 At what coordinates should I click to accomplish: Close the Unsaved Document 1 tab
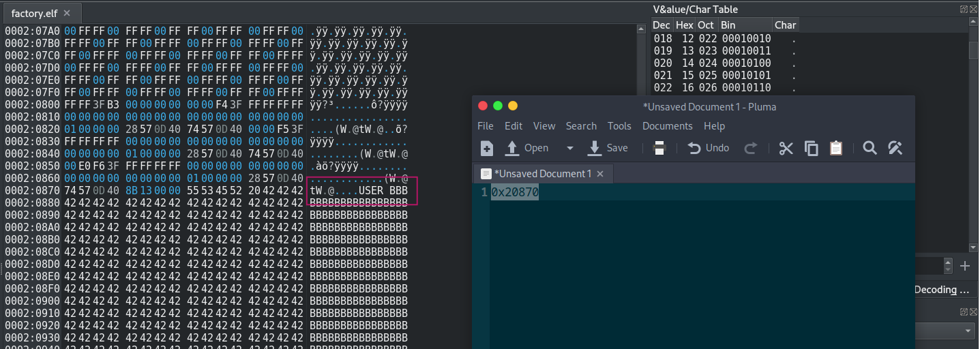pos(600,174)
